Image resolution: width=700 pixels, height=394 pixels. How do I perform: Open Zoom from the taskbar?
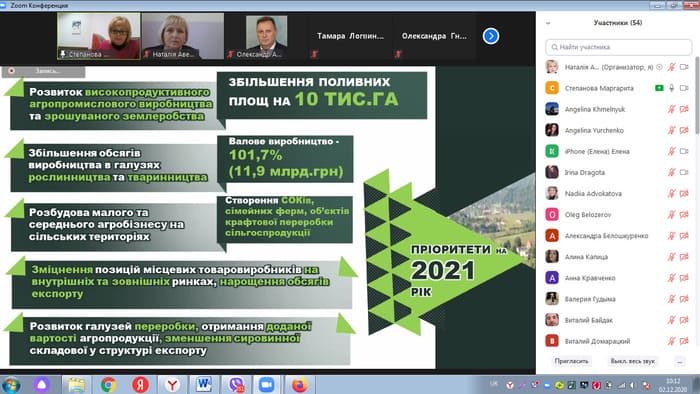tap(267, 385)
